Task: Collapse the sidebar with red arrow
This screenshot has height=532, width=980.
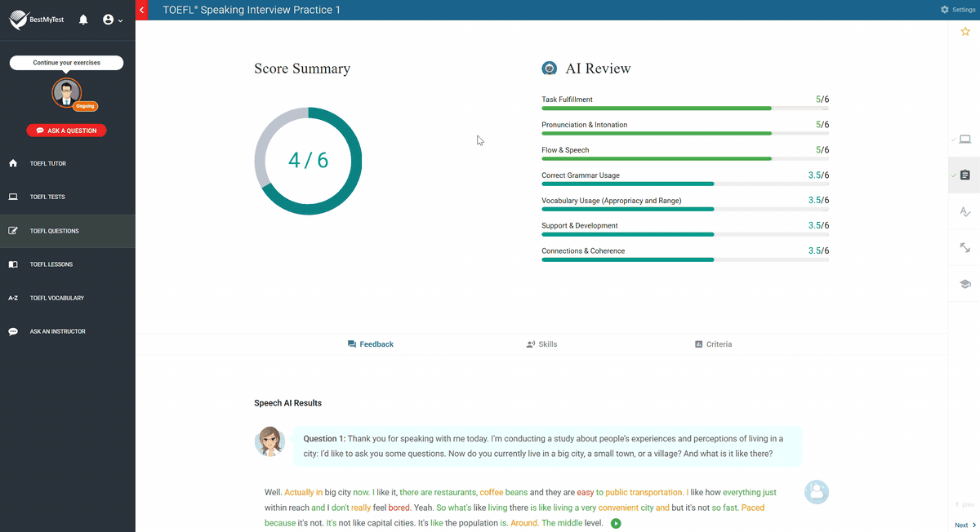Action: (142, 10)
